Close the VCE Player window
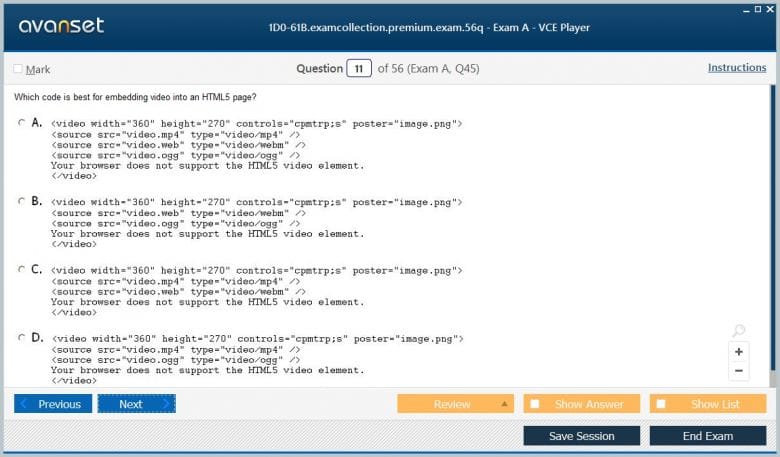Image resolution: width=780 pixels, height=457 pixels. pos(770,8)
